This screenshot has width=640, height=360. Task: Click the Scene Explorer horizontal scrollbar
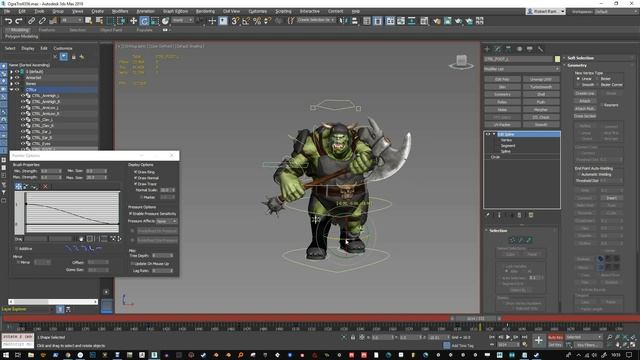(53, 302)
